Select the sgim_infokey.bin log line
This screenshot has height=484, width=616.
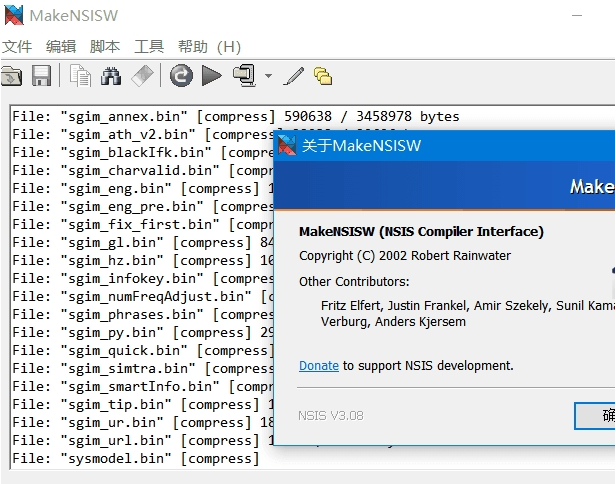143,279
